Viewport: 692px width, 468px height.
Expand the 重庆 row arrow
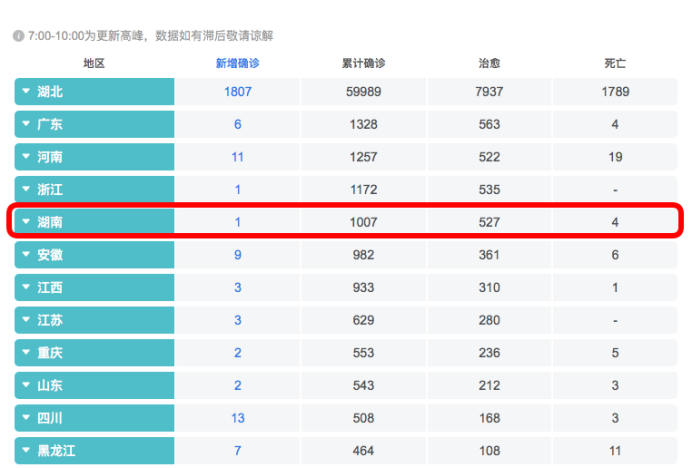click(26, 353)
